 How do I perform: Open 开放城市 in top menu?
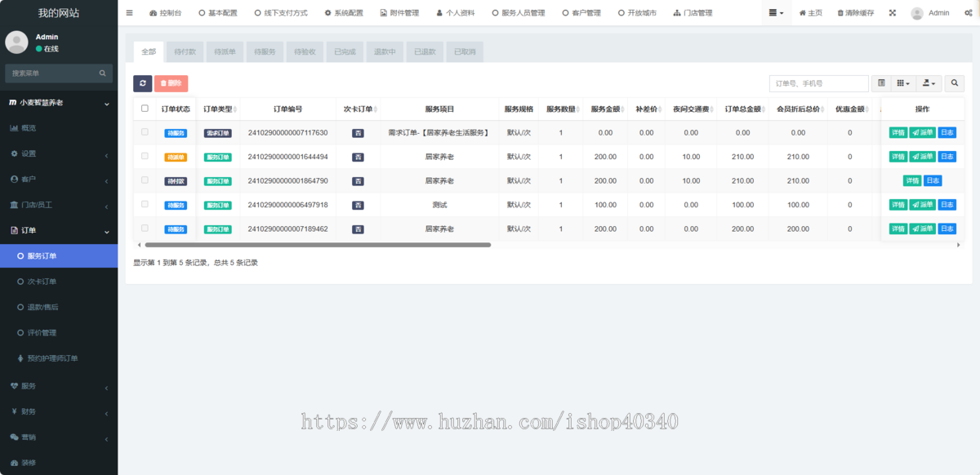click(x=636, y=13)
